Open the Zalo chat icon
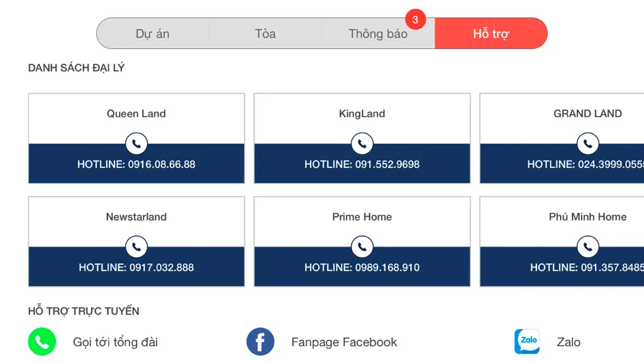Image resolution: width=644 pixels, height=362 pixels. click(527, 341)
